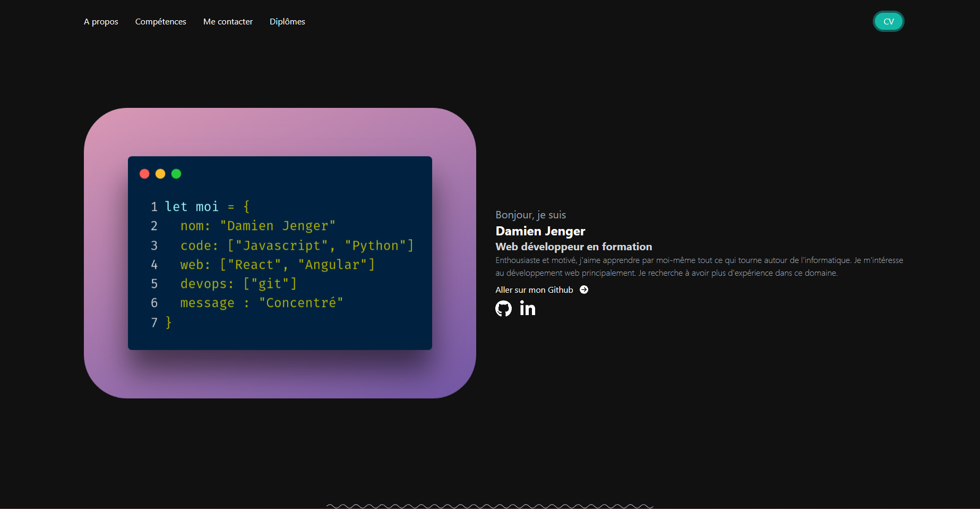Click the arrow icon next to Github link
This screenshot has width=980, height=509.
pyautogui.click(x=584, y=290)
